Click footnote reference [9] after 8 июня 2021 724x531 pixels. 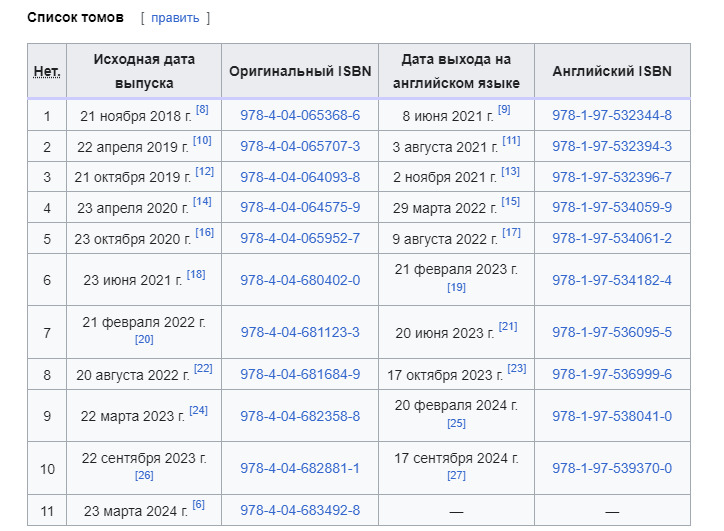click(503, 110)
